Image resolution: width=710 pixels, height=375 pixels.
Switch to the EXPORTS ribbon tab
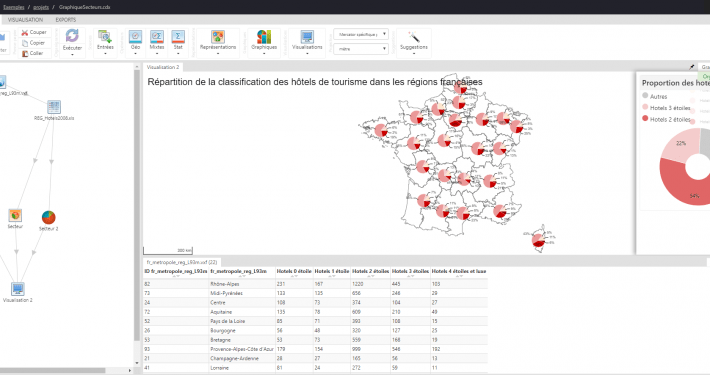point(66,20)
